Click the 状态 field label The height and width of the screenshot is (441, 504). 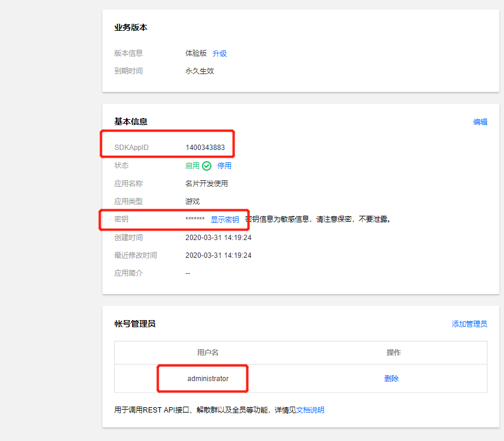(121, 165)
